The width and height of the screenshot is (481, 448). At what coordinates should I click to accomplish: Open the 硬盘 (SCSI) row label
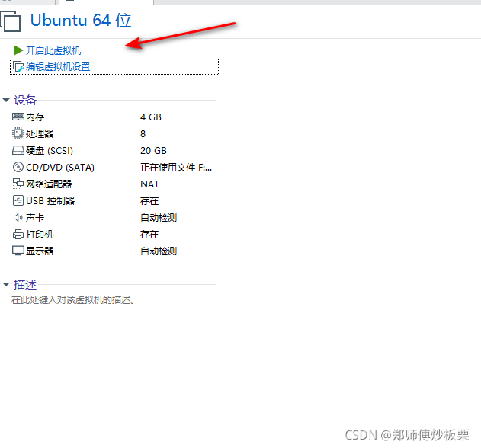(50, 151)
